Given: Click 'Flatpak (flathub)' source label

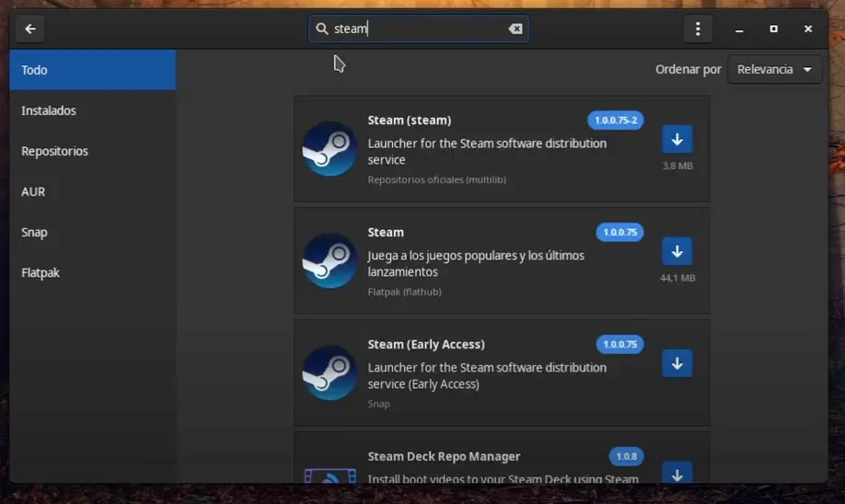Looking at the screenshot, I should (x=405, y=292).
